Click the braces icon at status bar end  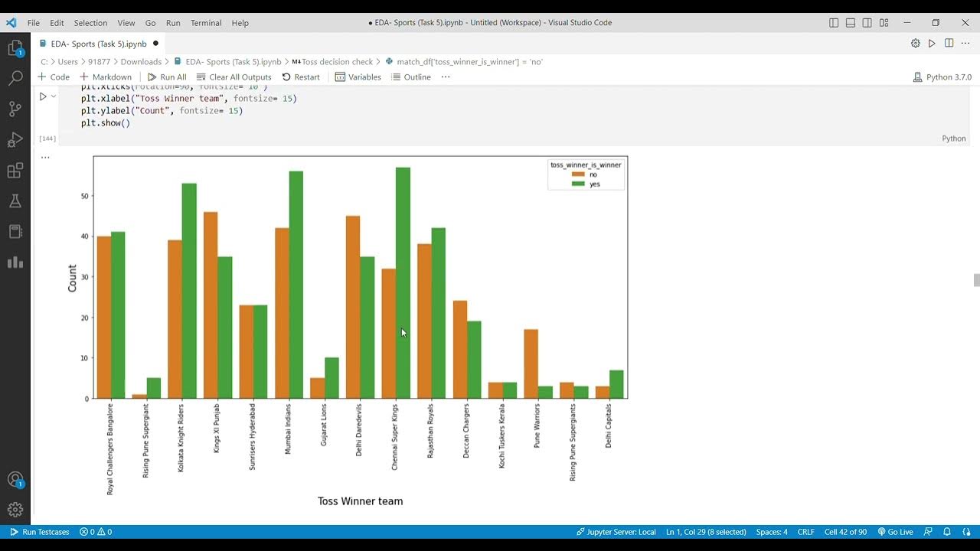pyautogui.click(x=965, y=532)
